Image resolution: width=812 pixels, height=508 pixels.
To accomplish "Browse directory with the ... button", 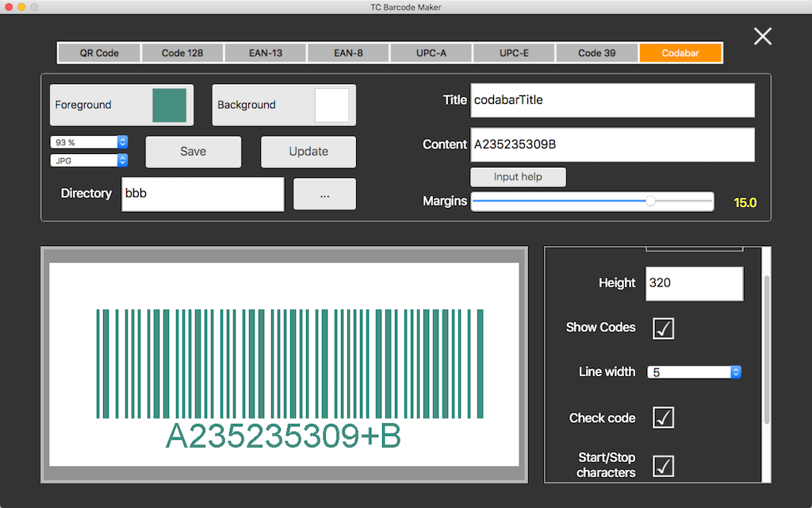I will 324,194.
